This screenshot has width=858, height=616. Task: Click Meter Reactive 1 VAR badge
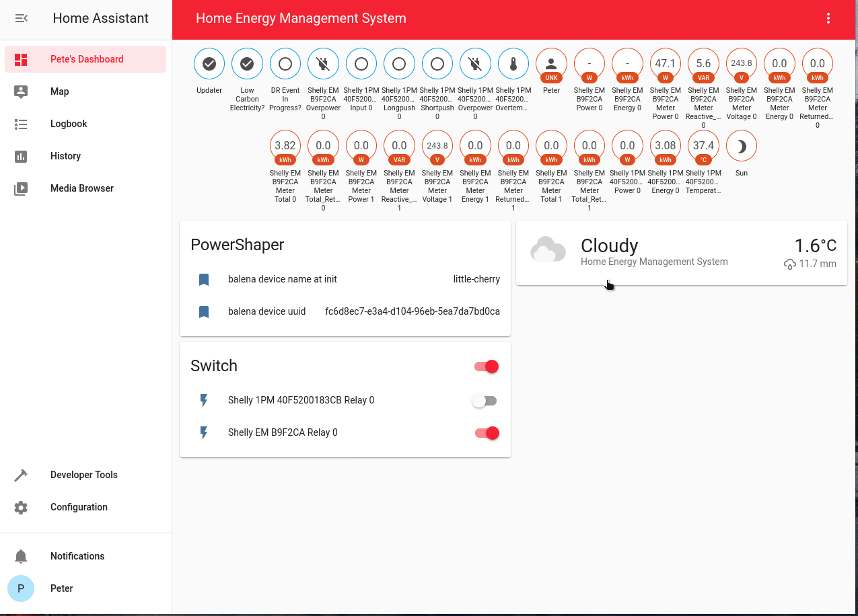coord(399,147)
